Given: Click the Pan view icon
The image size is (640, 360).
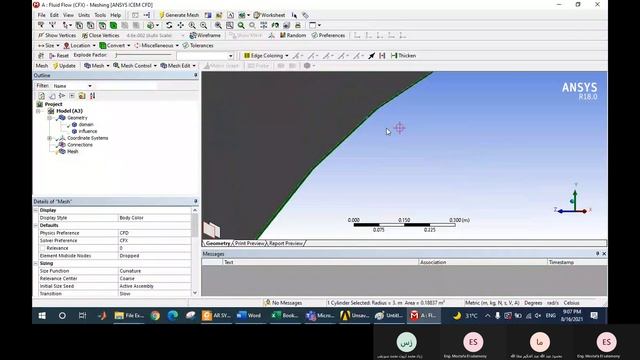Looking at the screenshot, I should coord(180,25).
